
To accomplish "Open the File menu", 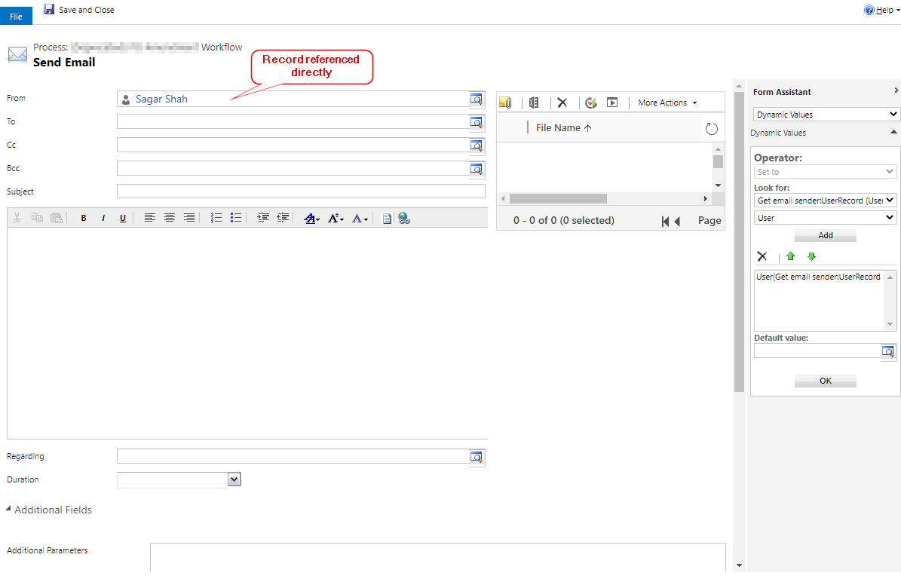I will pos(16,16).
